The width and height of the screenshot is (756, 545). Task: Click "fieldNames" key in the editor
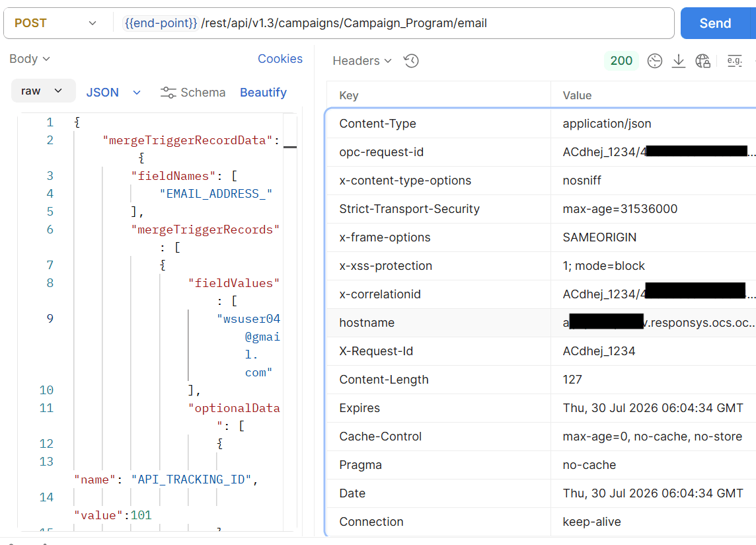pyautogui.click(x=173, y=176)
